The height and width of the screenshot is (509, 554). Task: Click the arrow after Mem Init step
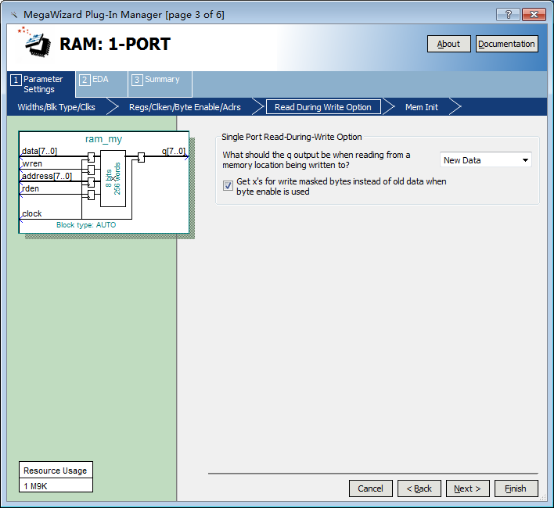455,107
